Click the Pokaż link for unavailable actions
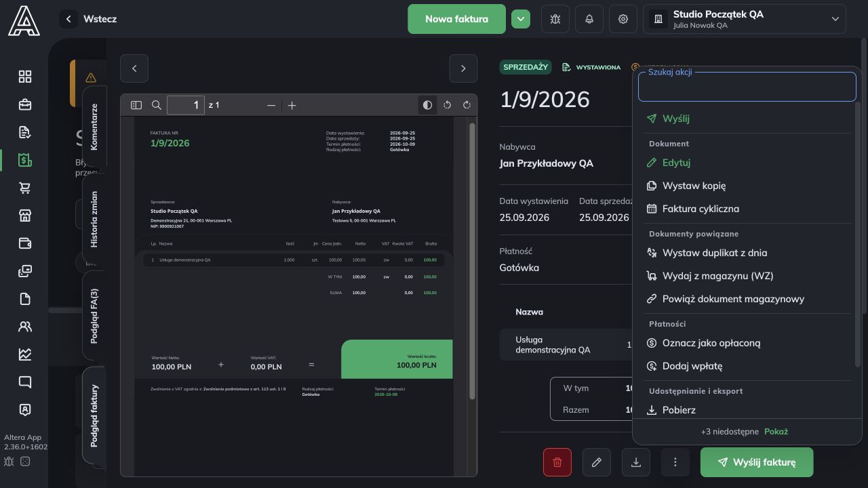Image resolution: width=868 pixels, height=488 pixels. click(776, 432)
